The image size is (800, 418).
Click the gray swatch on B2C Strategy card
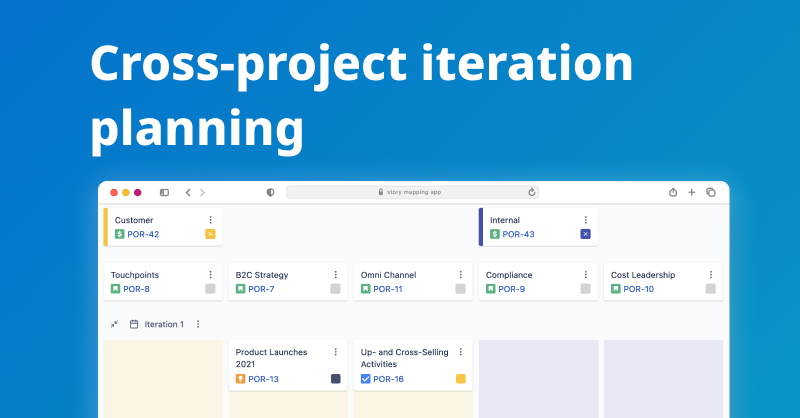tap(335, 289)
